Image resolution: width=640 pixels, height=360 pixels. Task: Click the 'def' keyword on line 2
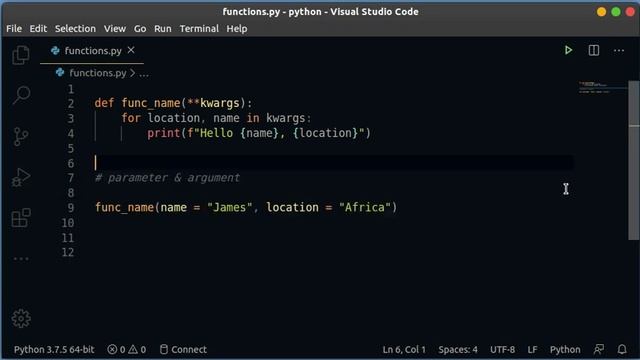[104, 103]
